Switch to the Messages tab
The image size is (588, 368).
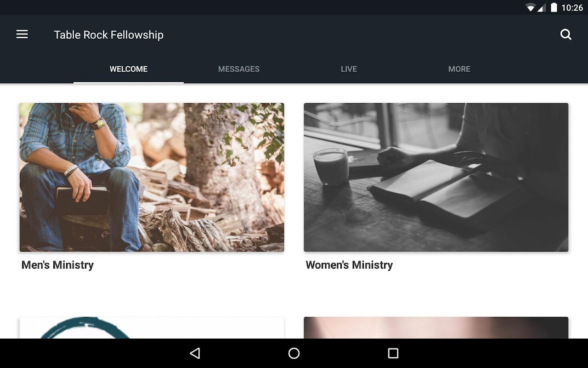(x=239, y=69)
